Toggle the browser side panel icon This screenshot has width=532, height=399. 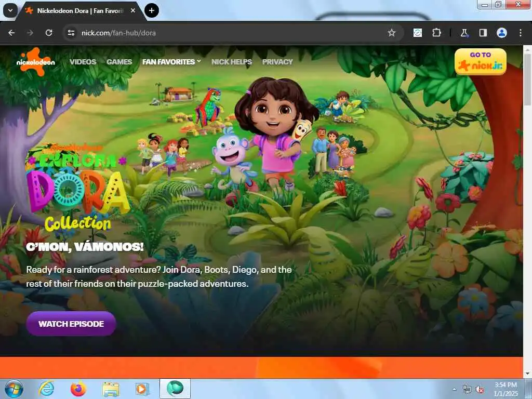point(483,33)
